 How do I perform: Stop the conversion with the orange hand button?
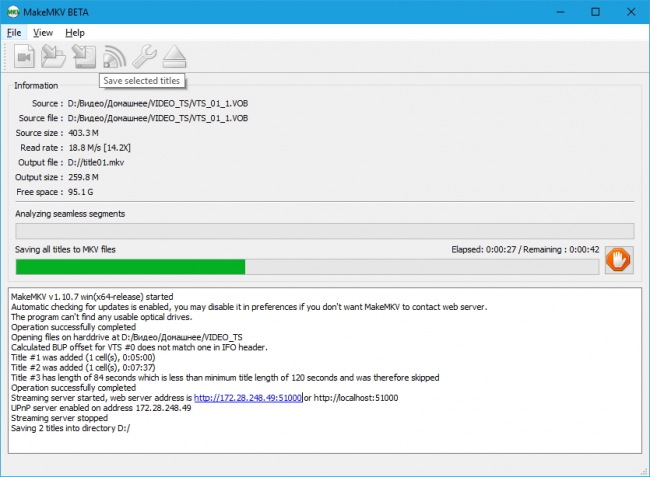tap(618, 260)
